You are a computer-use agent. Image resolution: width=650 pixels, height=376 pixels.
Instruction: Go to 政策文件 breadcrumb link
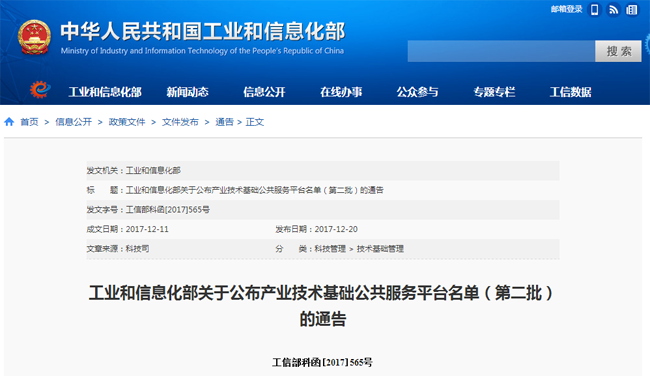(127, 122)
